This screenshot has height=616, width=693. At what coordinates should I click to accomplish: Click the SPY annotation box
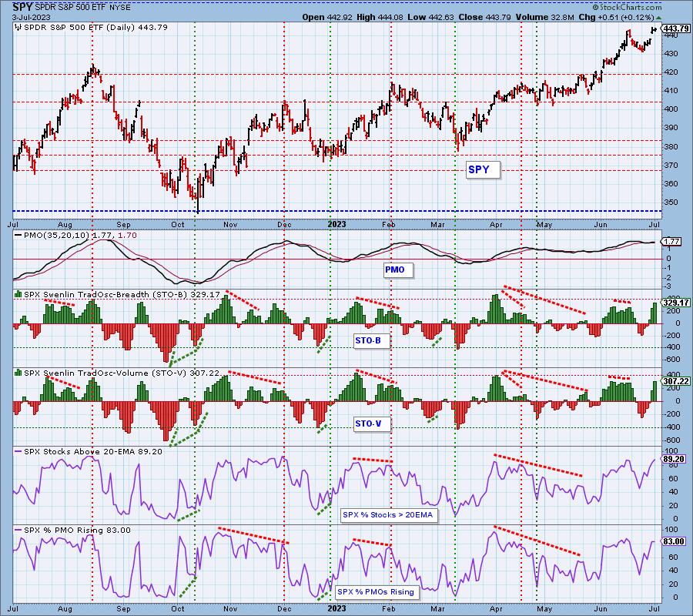click(x=483, y=169)
